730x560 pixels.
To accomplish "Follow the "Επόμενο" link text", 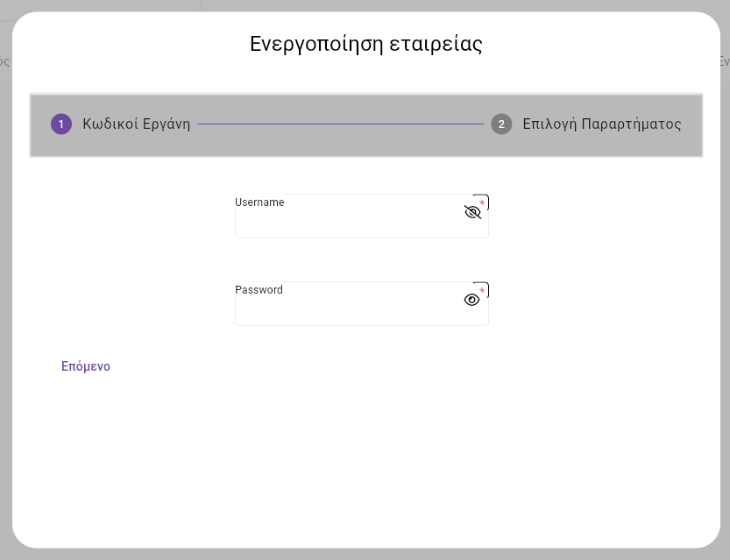I will pos(85,366).
